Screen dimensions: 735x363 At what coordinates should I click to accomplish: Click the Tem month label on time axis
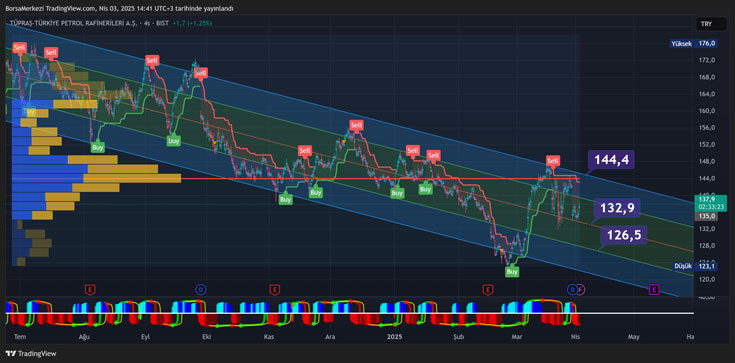pos(19,337)
